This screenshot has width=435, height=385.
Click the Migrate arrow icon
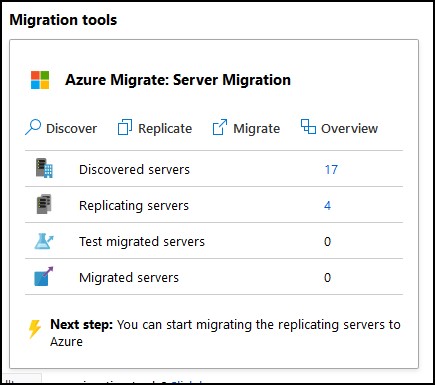(220, 127)
